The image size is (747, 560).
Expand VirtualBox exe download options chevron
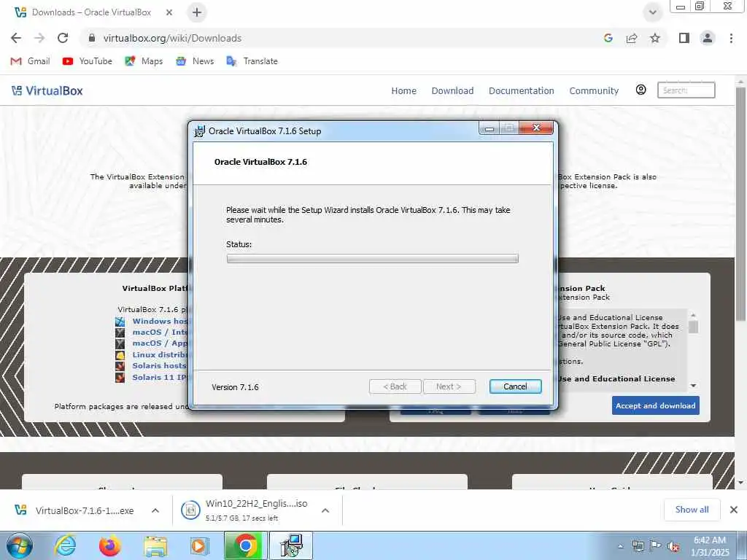[155, 510]
